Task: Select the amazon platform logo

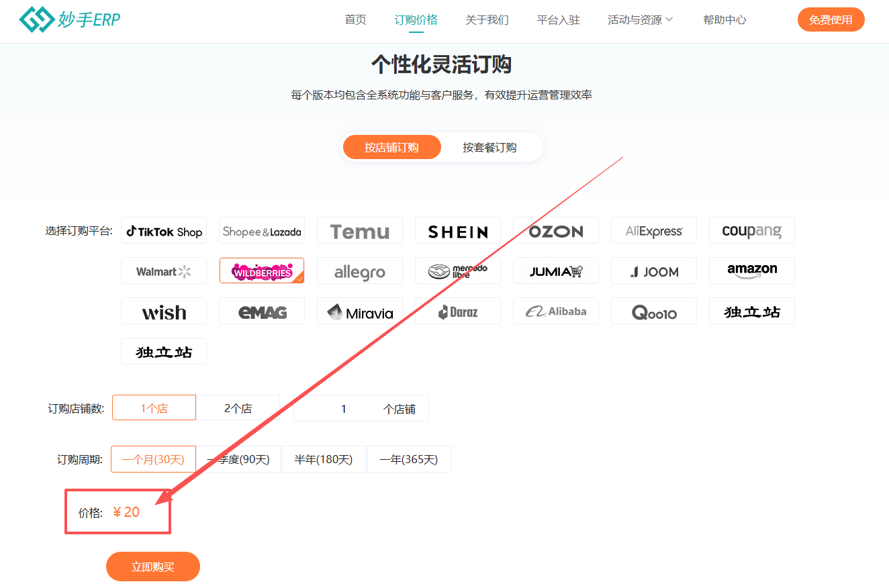Action: [752, 271]
